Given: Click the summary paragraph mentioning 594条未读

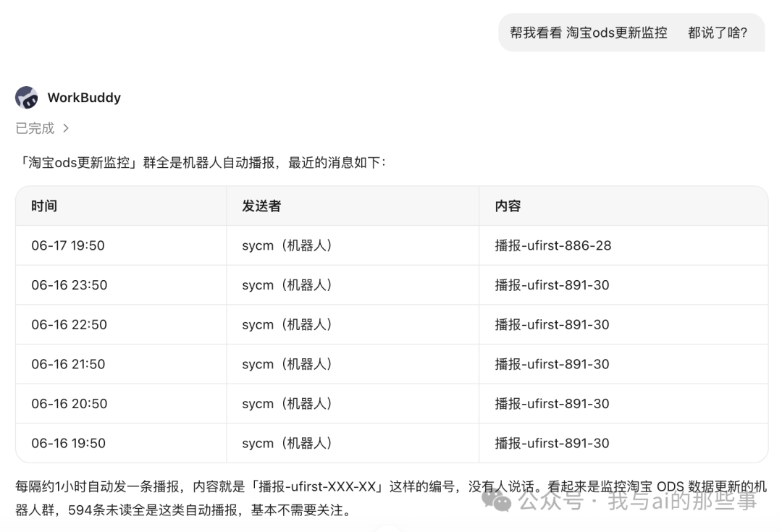Looking at the screenshot, I should click(391, 498).
